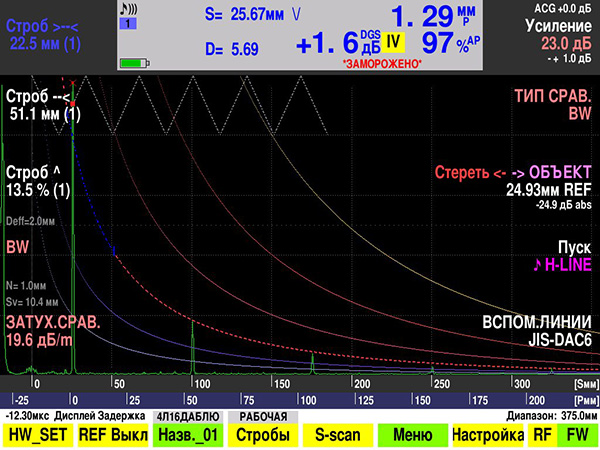Select the ЗАТУХ.СРАВ. 19.6 дБ/m attenuation field
600x450 pixels.
(x=53, y=331)
